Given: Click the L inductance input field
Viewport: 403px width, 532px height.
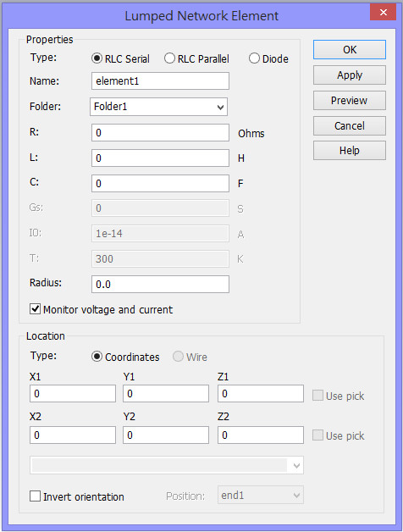Looking at the screenshot, I should point(160,158).
